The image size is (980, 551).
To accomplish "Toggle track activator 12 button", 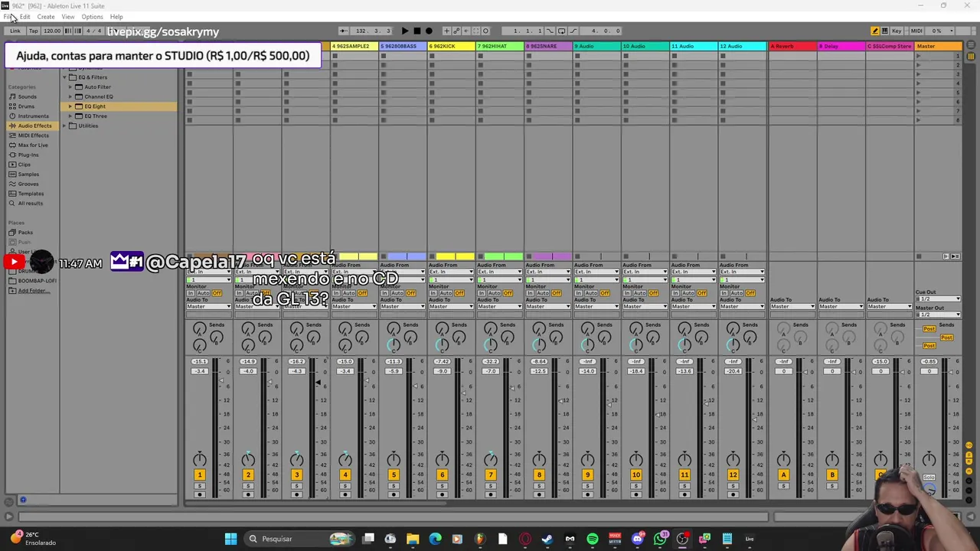I will [x=733, y=475].
